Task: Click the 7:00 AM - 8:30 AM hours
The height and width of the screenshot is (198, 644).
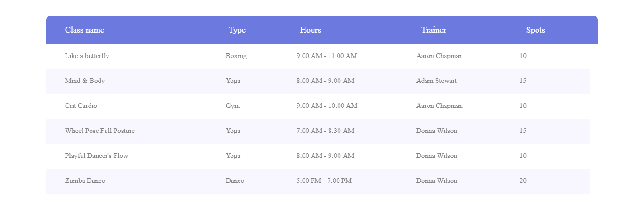Action: [x=325, y=131]
